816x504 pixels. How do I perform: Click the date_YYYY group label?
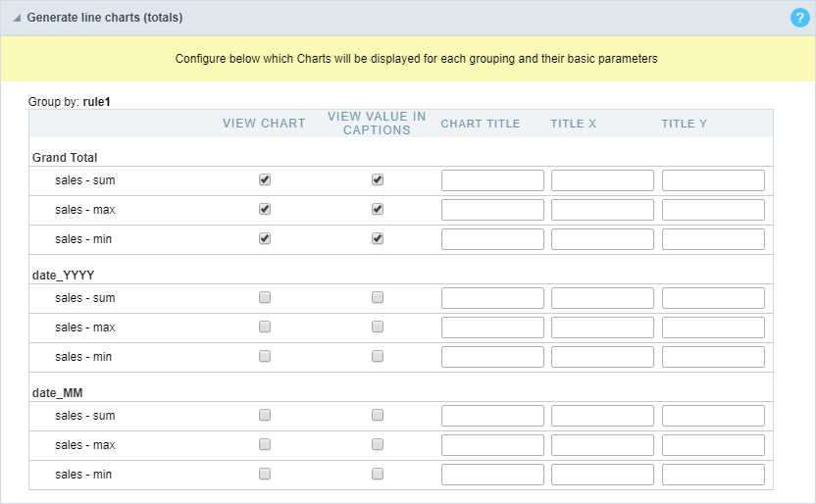(x=63, y=276)
